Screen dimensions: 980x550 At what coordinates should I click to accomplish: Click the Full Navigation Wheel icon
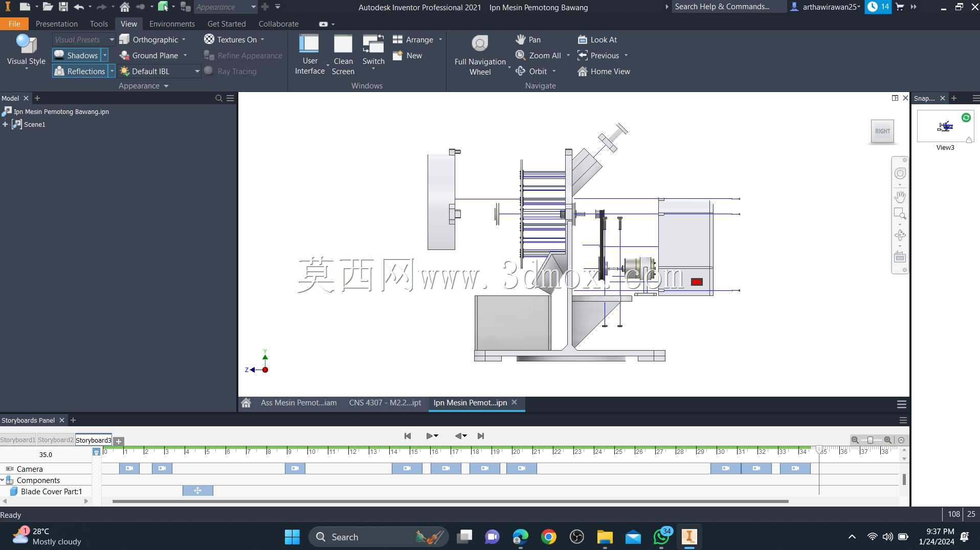pos(480,44)
